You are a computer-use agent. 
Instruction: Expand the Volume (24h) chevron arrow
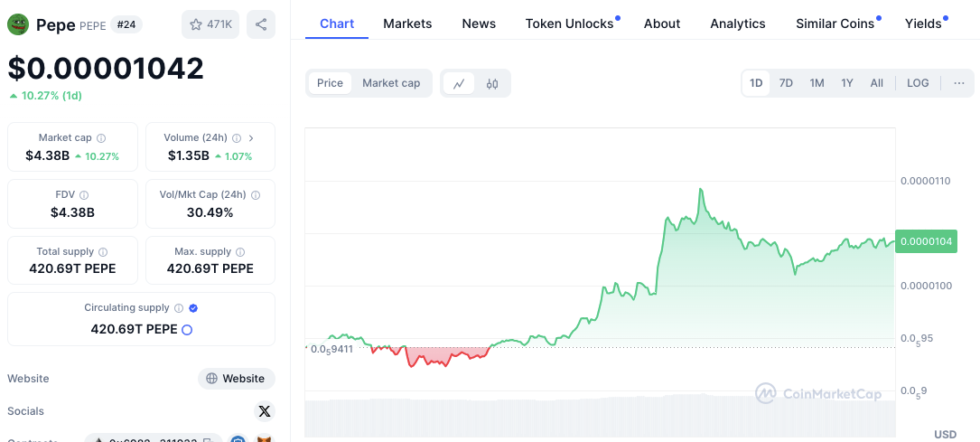(x=251, y=138)
